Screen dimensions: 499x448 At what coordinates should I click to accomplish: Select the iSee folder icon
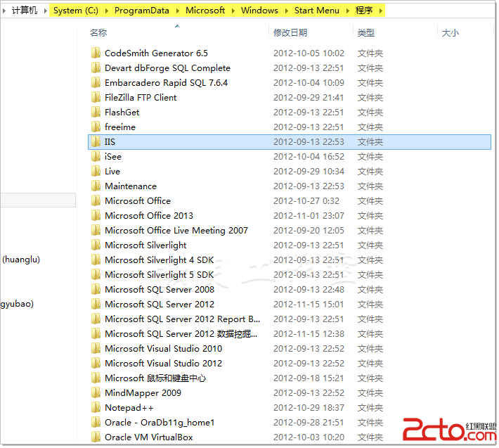coord(96,157)
